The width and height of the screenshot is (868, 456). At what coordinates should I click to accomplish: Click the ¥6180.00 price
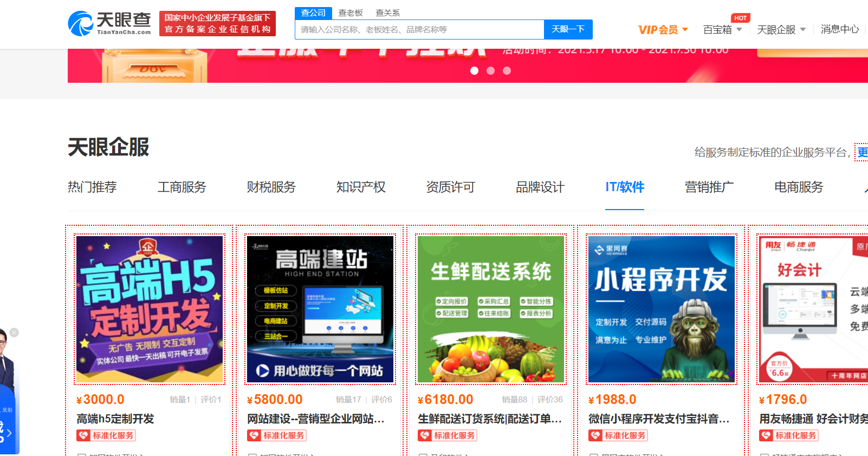click(445, 400)
